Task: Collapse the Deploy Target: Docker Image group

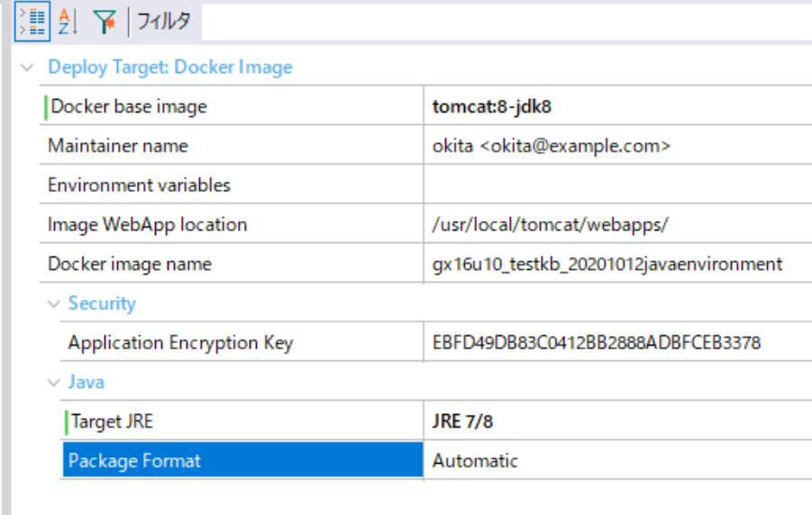Action: point(27,68)
